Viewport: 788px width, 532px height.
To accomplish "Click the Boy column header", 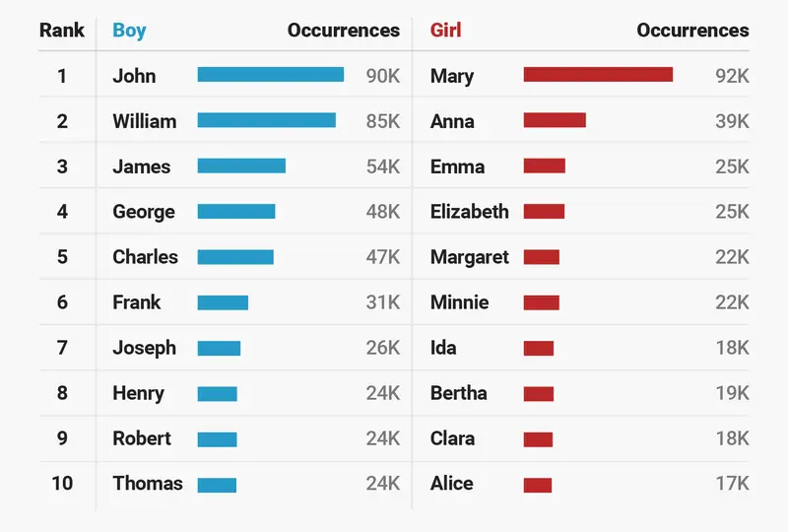I will pyautogui.click(x=129, y=31).
